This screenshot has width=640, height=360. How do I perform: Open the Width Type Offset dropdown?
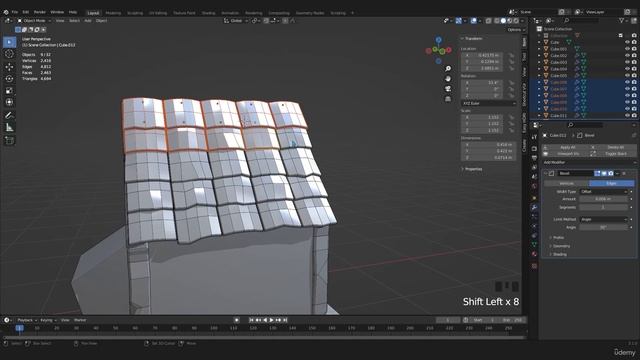(x=604, y=191)
